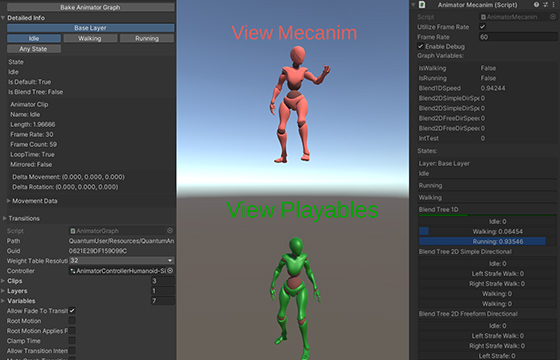This screenshot has width=560, height=360.
Task: Click the Clips count field
Action: pos(163,281)
